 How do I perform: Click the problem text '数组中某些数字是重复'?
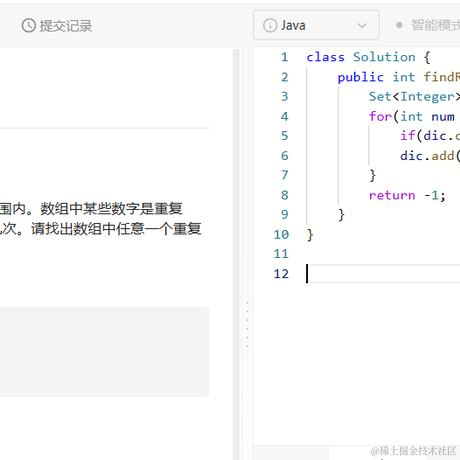click(x=111, y=209)
